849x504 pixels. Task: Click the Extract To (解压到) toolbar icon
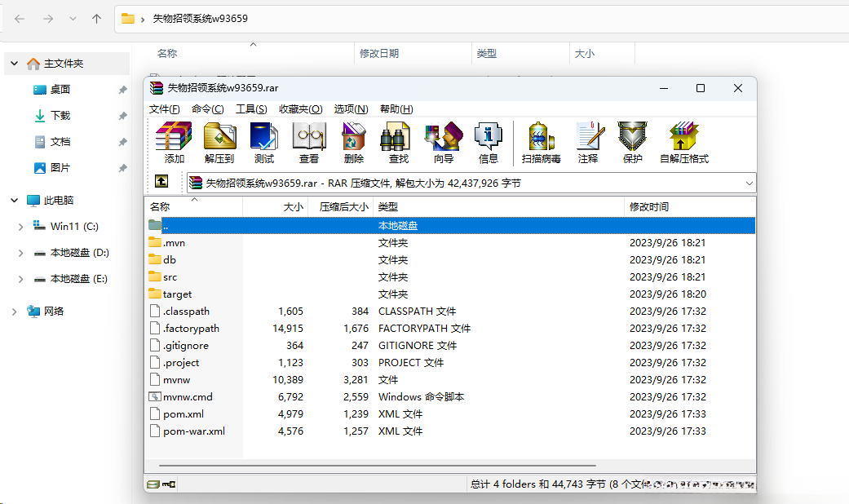pos(219,143)
